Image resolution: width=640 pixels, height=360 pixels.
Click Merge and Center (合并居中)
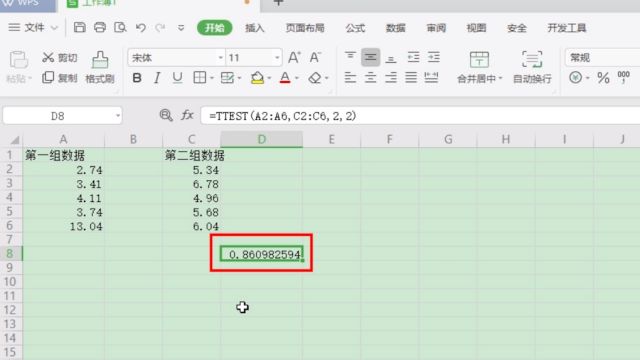(x=479, y=67)
